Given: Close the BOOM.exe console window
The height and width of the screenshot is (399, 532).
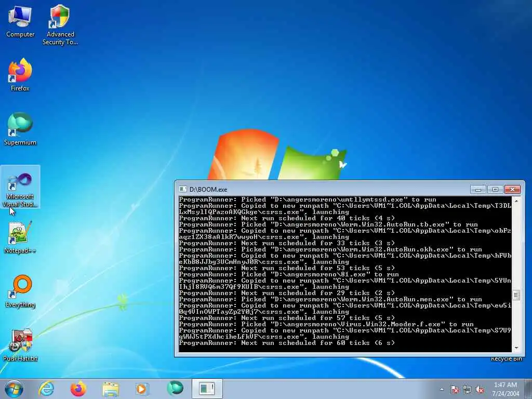Looking at the screenshot, I should [512, 189].
